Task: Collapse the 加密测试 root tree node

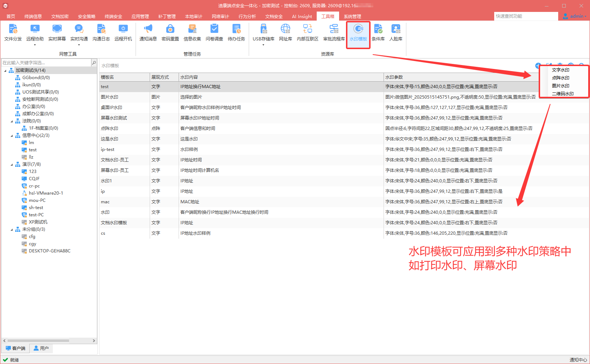Action: (5, 70)
